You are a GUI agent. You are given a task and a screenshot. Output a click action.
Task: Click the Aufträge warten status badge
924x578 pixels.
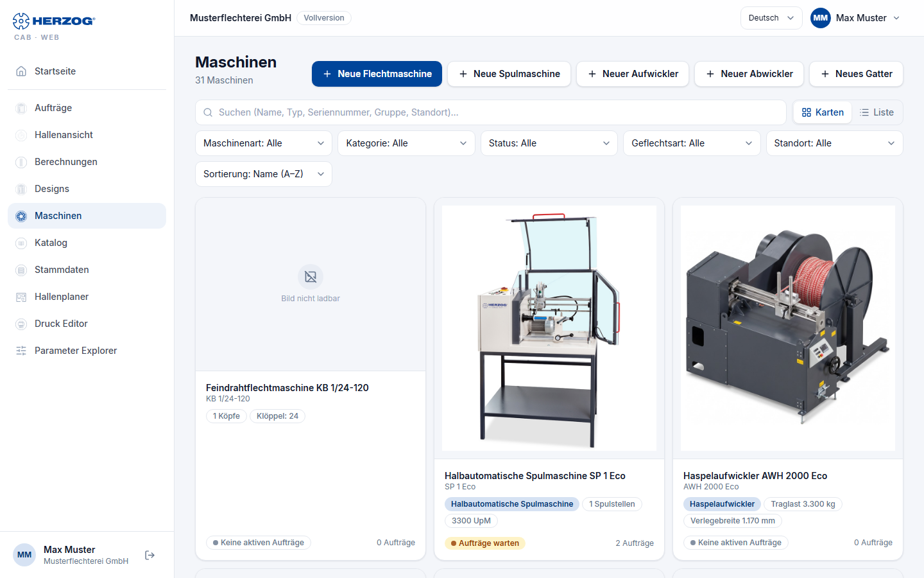pyautogui.click(x=485, y=543)
